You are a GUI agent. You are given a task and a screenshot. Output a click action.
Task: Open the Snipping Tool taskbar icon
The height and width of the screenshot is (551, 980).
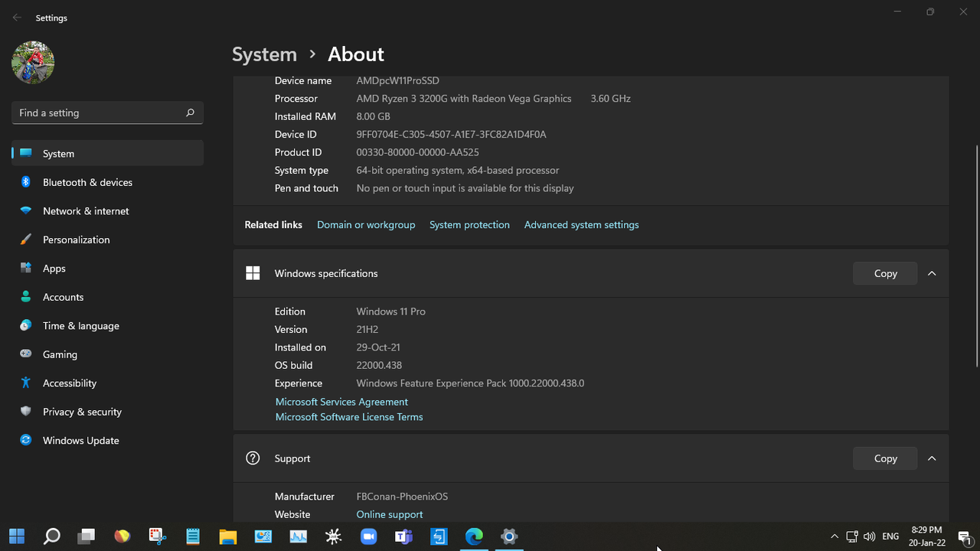point(157,536)
